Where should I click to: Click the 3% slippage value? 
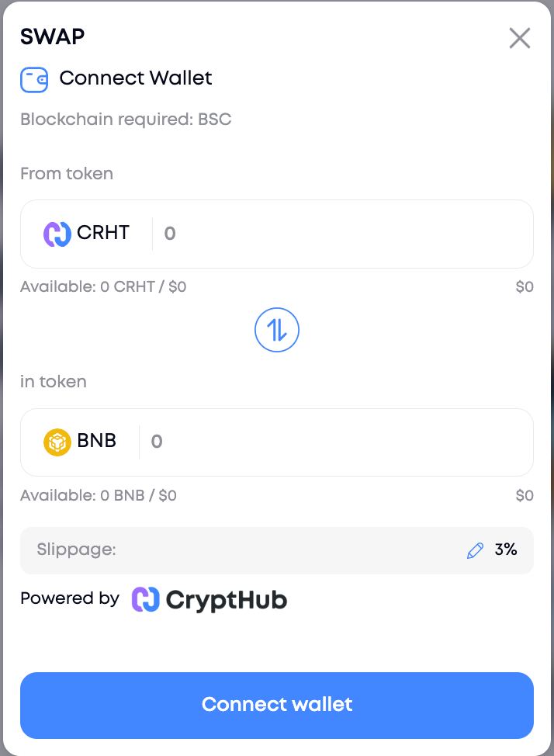pyautogui.click(x=506, y=550)
